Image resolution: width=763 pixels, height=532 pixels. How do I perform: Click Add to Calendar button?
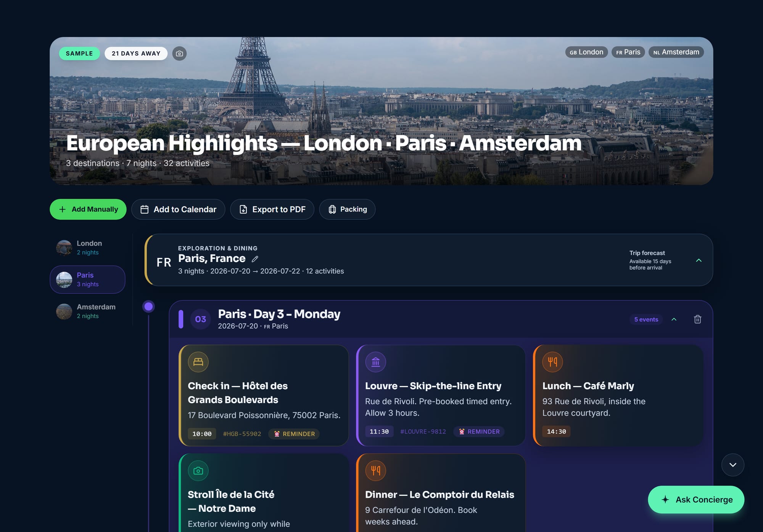pyautogui.click(x=178, y=209)
